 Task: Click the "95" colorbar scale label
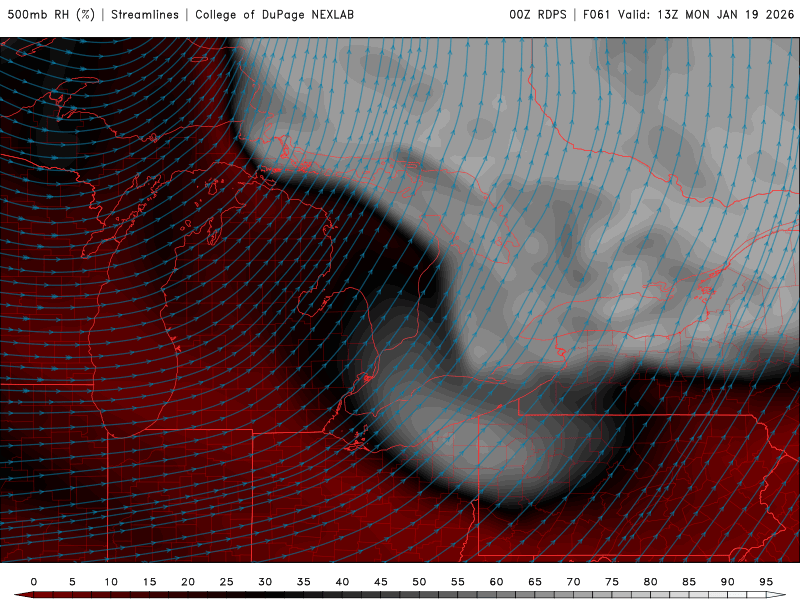coord(766,582)
